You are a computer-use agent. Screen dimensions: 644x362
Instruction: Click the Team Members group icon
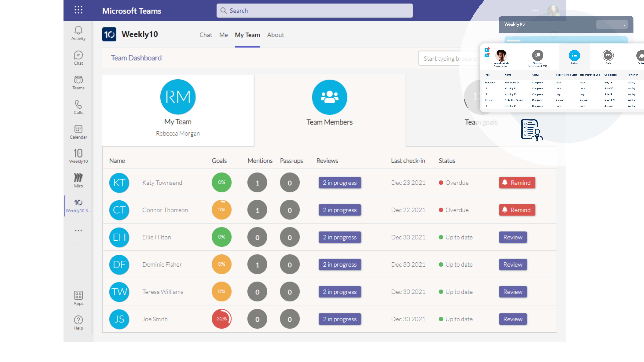click(x=329, y=97)
